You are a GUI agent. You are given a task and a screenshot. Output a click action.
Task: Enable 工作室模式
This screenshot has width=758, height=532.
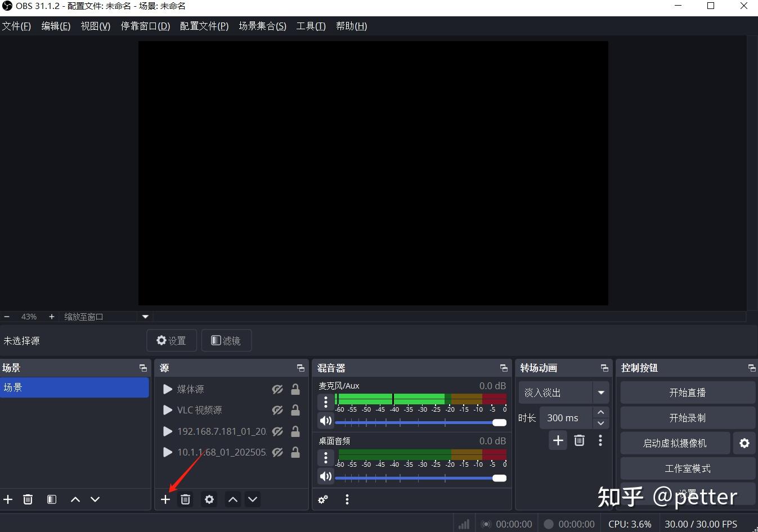687,468
